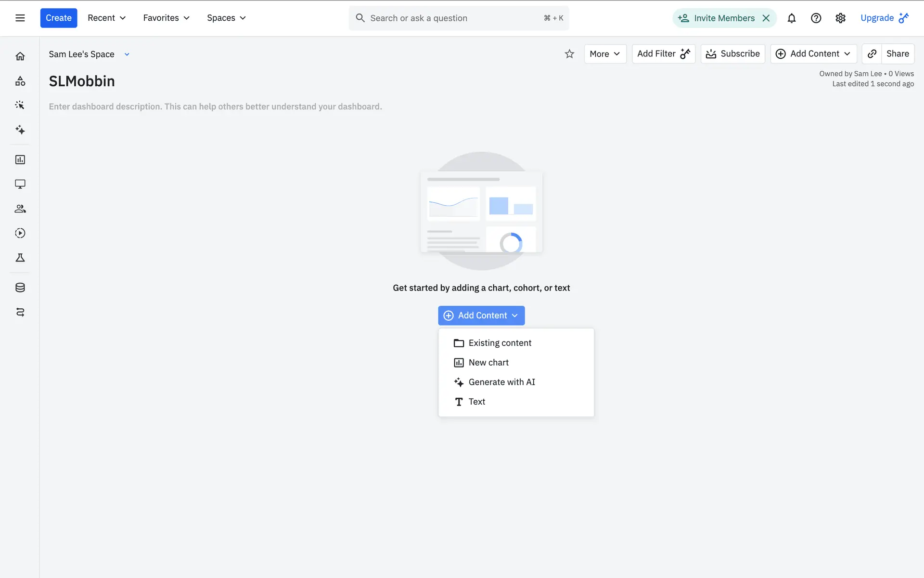Open the hamburger navigation menu

(x=20, y=18)
